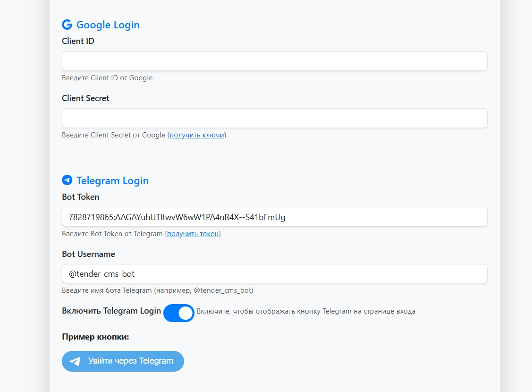Follow the 'получить токен' link

[x=193, y=234]
